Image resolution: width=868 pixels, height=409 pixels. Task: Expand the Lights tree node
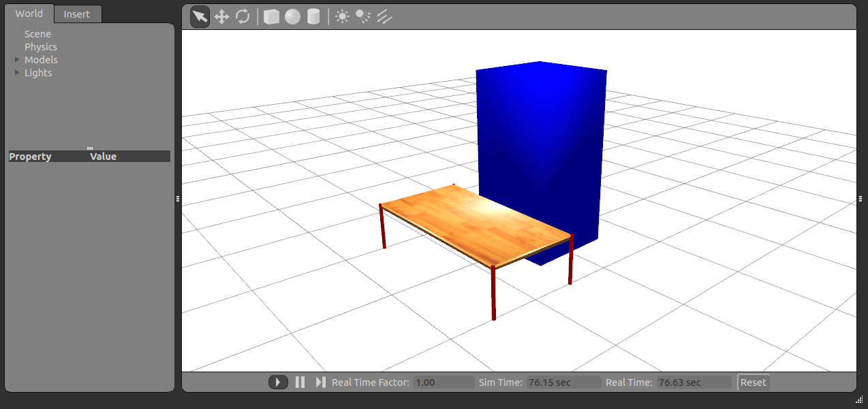coord(18,73)
